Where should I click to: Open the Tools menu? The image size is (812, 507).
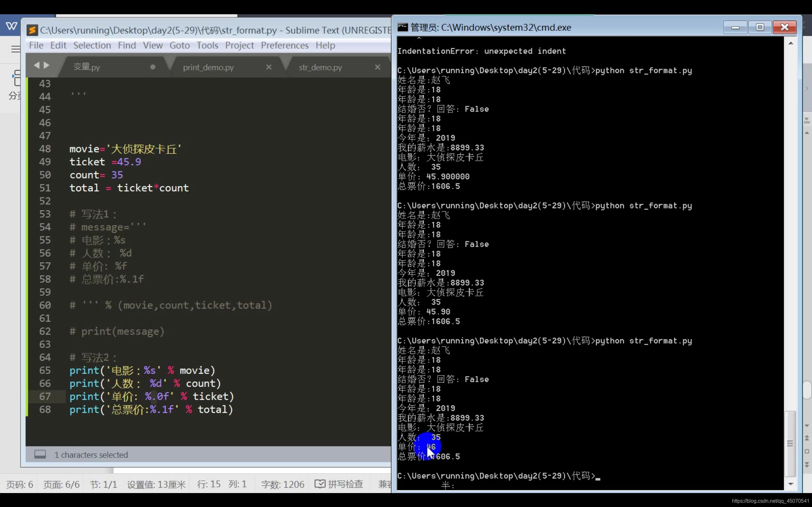207,45
